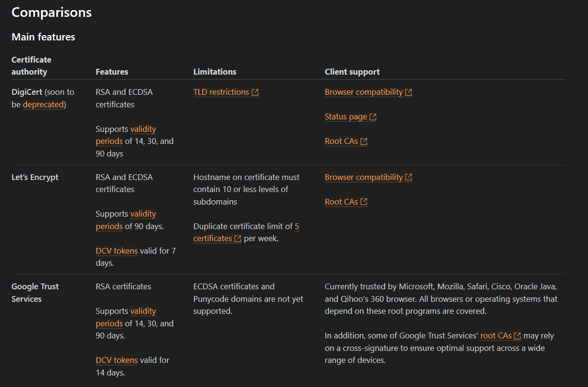Open Google Trust Services "root CAs" link
The image size is (588, 387).
(496, 335)
